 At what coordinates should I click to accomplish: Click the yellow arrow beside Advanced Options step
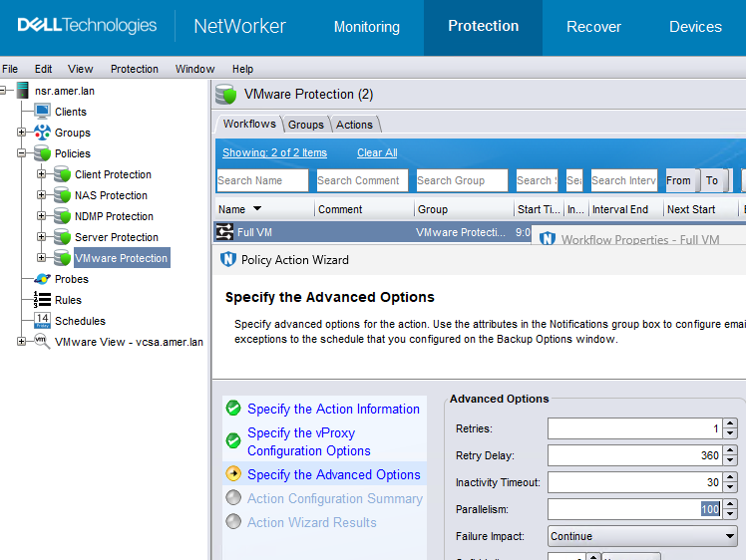(x=233, y=473)
